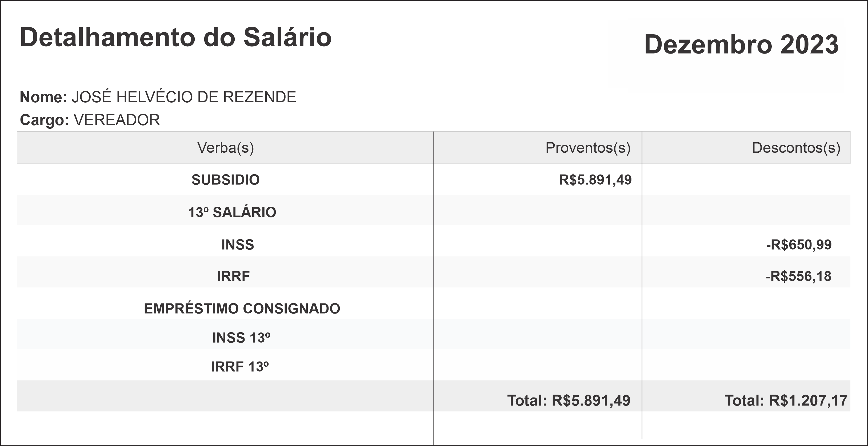Click the IRRF discount value -R$556,18
Screen dimensions: 868x446
tap(798, 276)
